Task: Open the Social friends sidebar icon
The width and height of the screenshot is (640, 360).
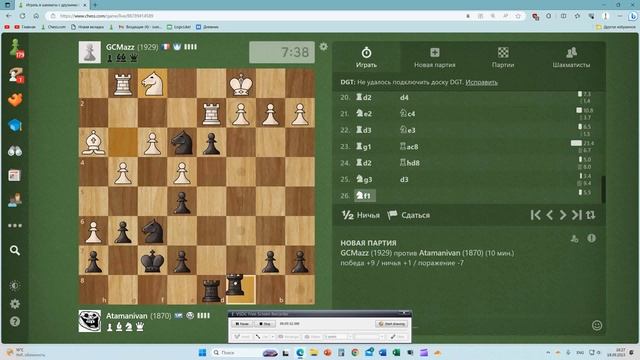Action: 15,200
